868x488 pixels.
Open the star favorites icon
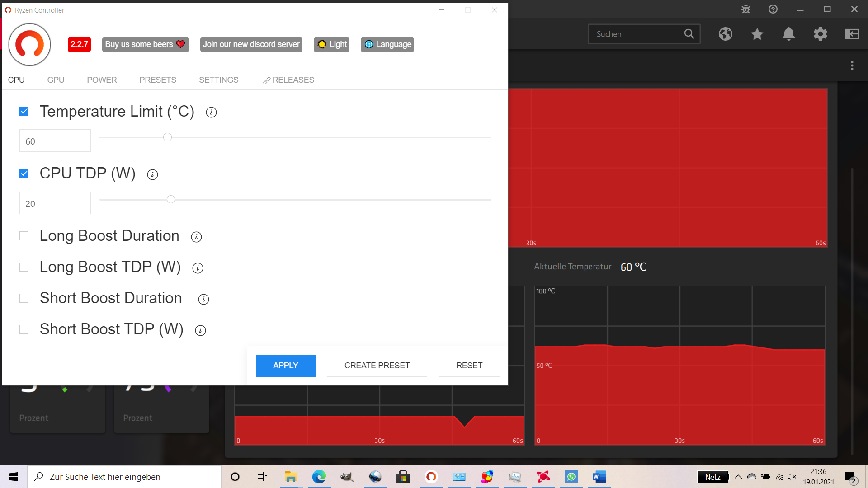point(757,34)
